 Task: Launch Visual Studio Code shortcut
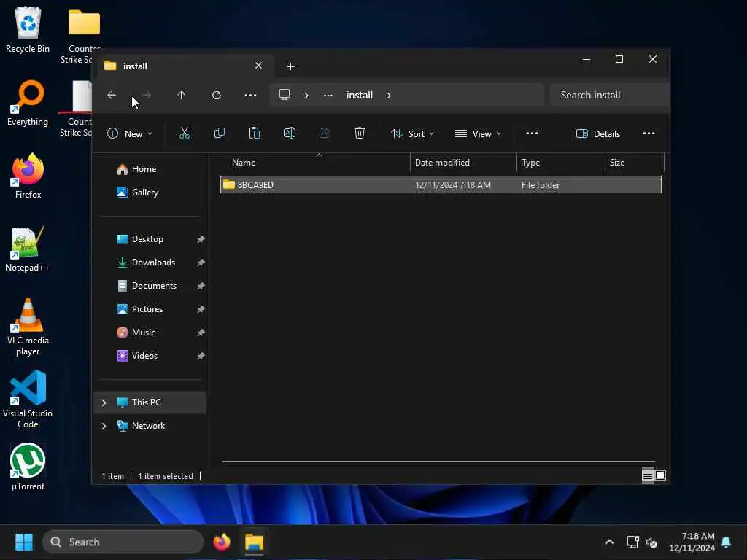tap(28, 400)
